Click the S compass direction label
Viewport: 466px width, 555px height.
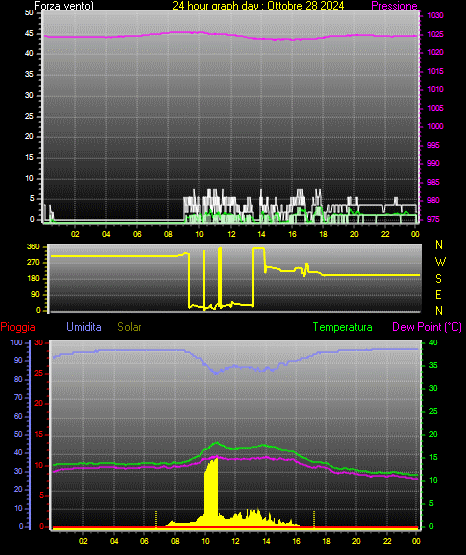(x=438, y=279)
